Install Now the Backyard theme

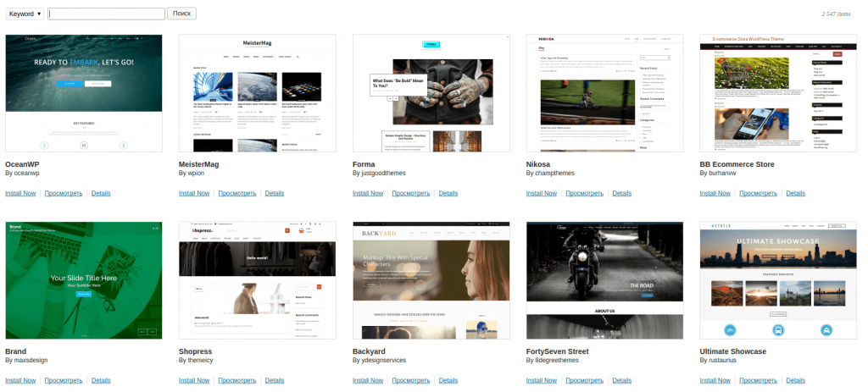tap(368, 380)
